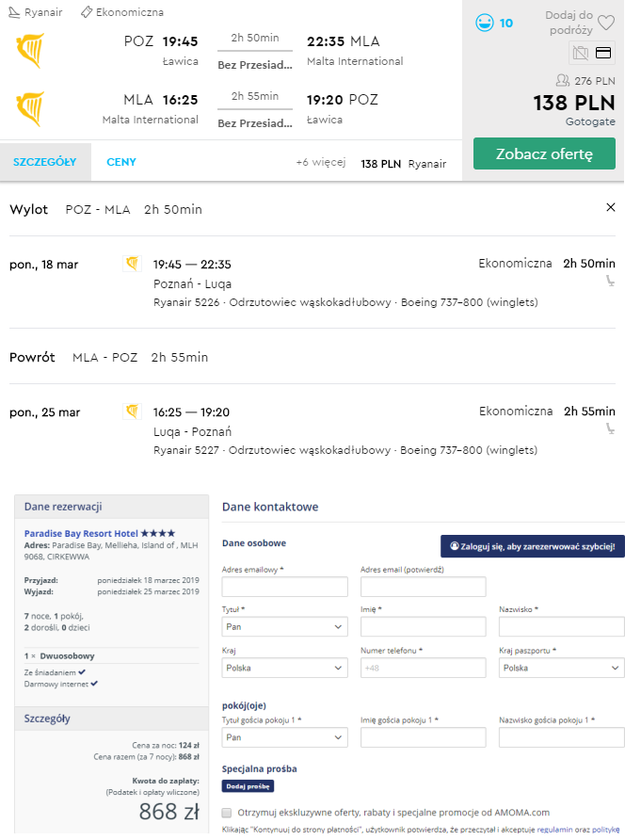Screen dimensions: 625x840
Task: Click Nazwisko gościa pokoju 1 field
Action: click(x=562, y=737)
